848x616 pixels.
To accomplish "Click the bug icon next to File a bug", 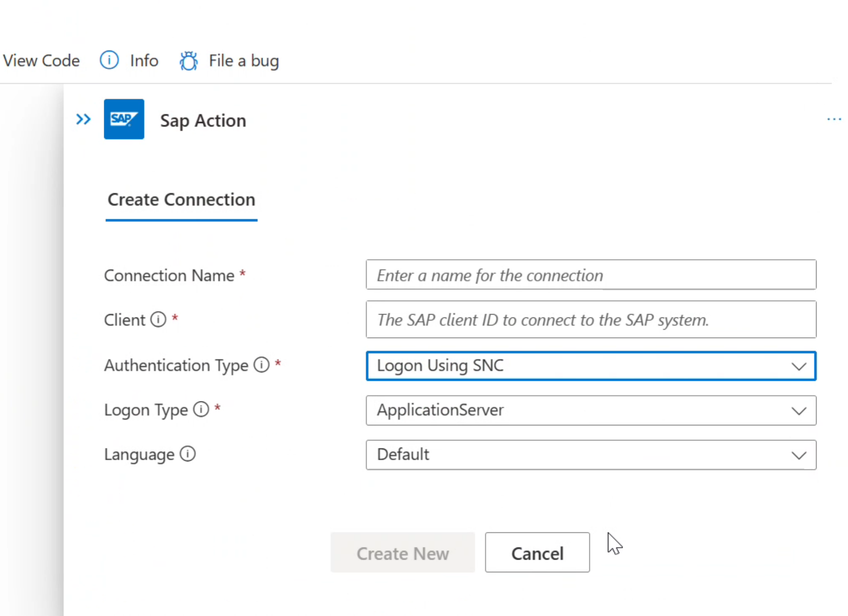I will [188, 60].
